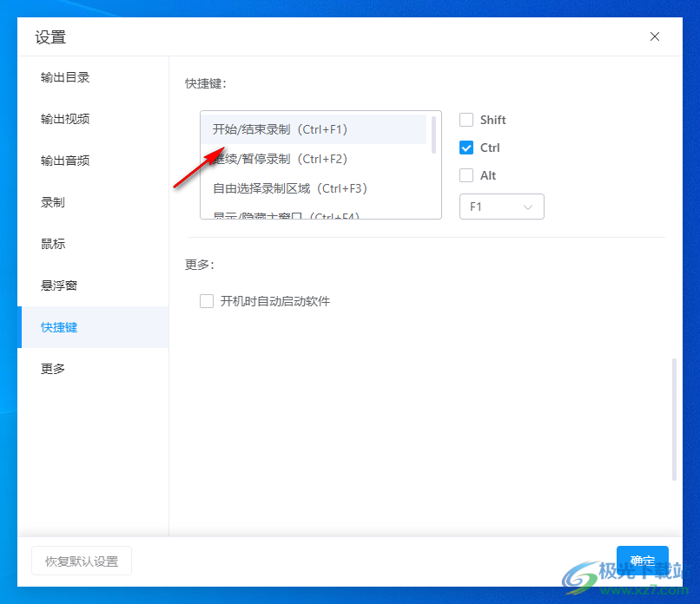The width and height of the screenshot is (700, 604).
Task: Open the F1 key dropdown
Action: pos(502,207)
